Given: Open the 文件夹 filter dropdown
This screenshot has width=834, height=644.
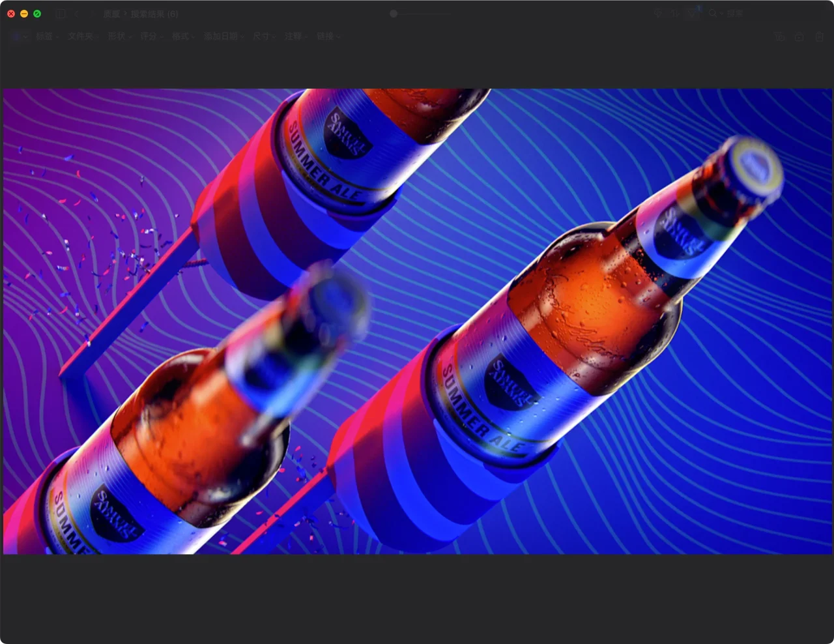Looking at the screenshot, I should tap(83, 37).
